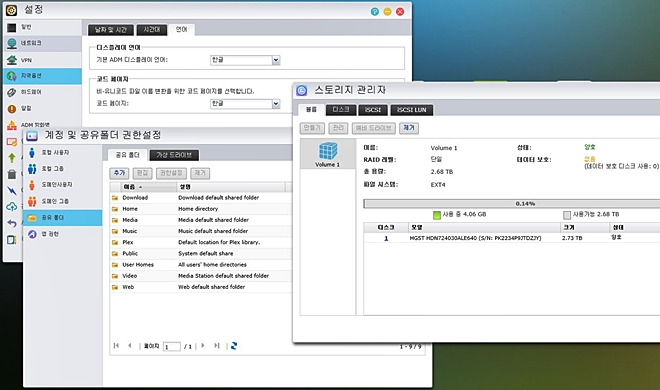Open code page dropdown arrow
The image size is (660, 390).
[276, 103]
